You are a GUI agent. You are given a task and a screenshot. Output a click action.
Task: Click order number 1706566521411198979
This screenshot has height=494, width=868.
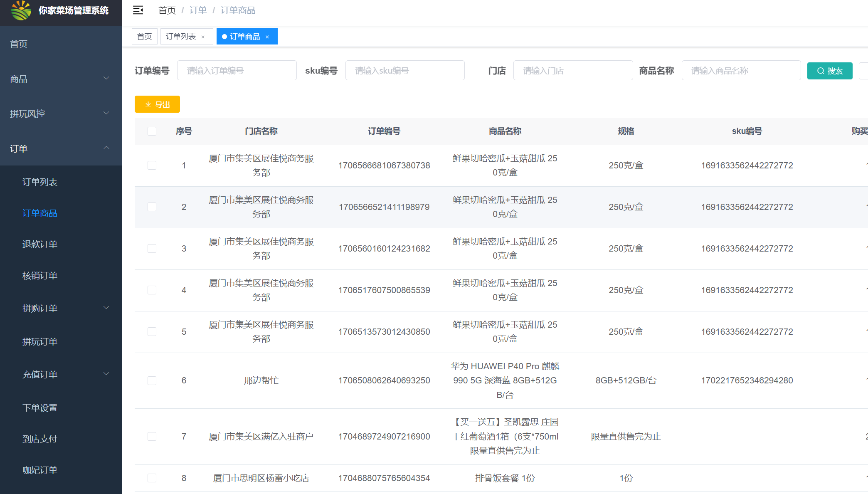pos(384,207)
